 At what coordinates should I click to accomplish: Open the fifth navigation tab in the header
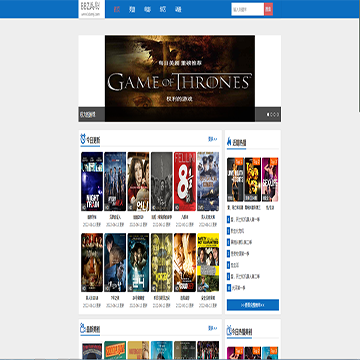(178, 9)
